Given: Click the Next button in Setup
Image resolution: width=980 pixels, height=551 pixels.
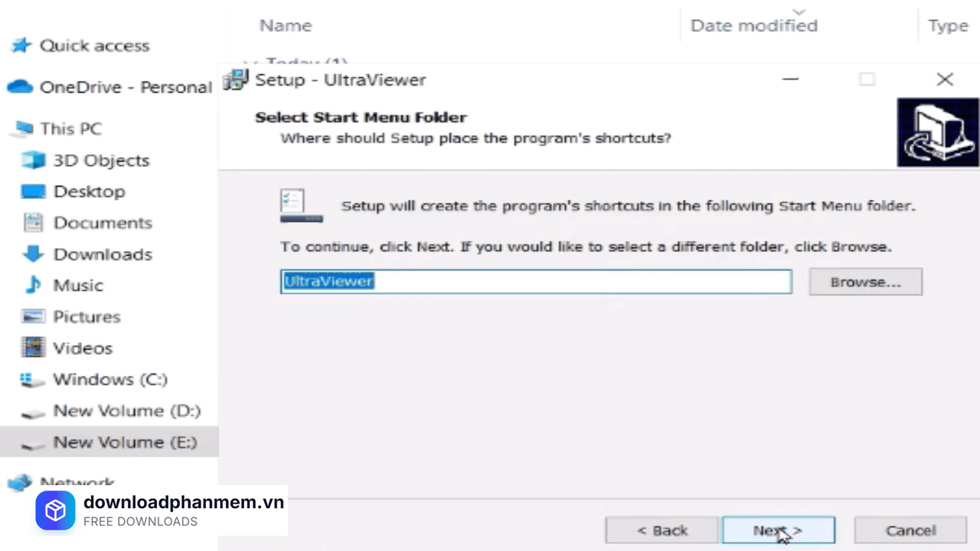Looking at the screenshot, I should (778, 530).
